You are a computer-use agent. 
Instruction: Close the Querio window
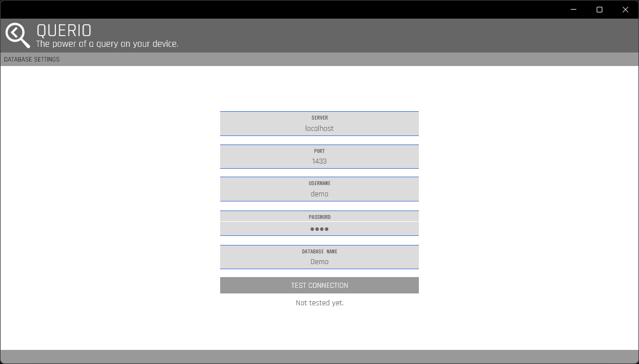coord(625,10)
